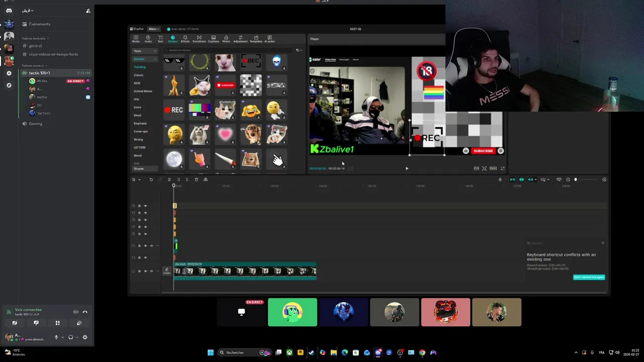Open the Audio panel in CapCut
Screen dimensions: 644x362
(x=148, y=39)
